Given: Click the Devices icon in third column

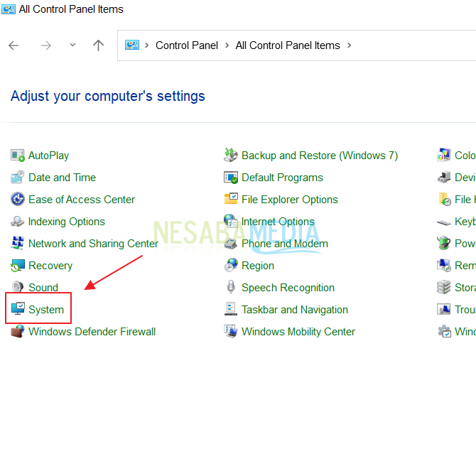Looking at the screenshot, I should tap(444, 177).
